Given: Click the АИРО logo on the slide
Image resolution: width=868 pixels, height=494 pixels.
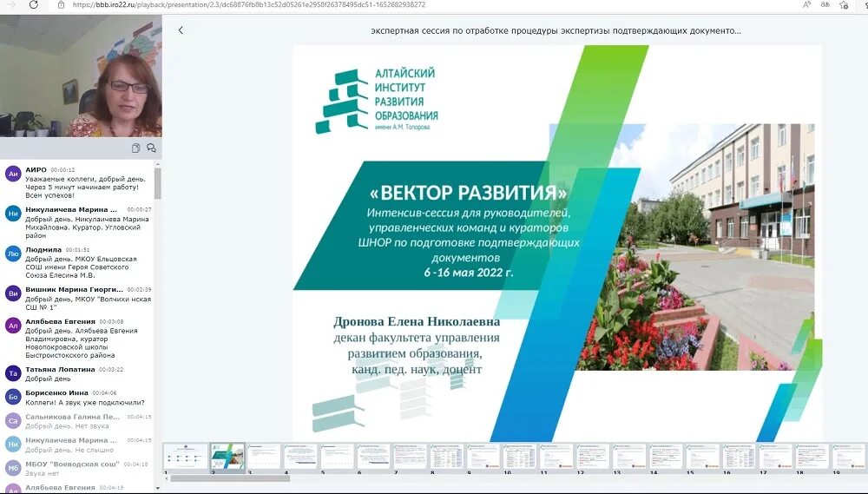Looking at the screenshot, I should click(377, 101).
